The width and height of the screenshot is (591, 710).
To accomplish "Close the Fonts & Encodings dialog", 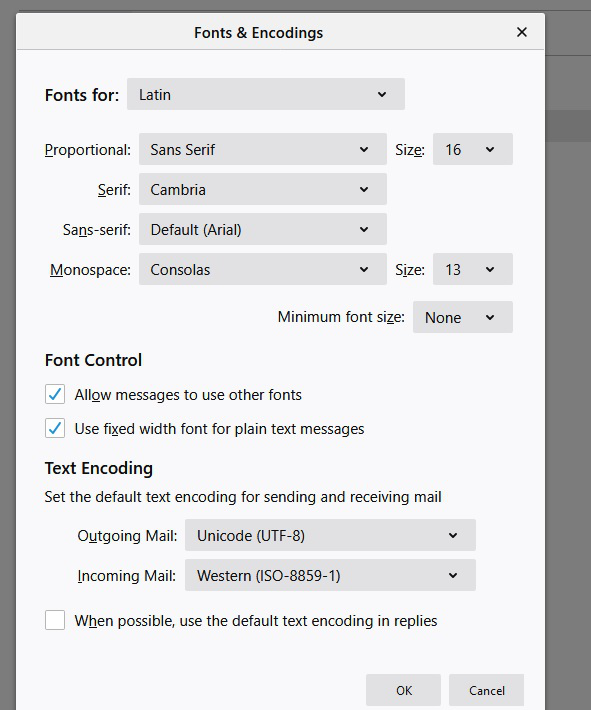I will coord(522,32).
